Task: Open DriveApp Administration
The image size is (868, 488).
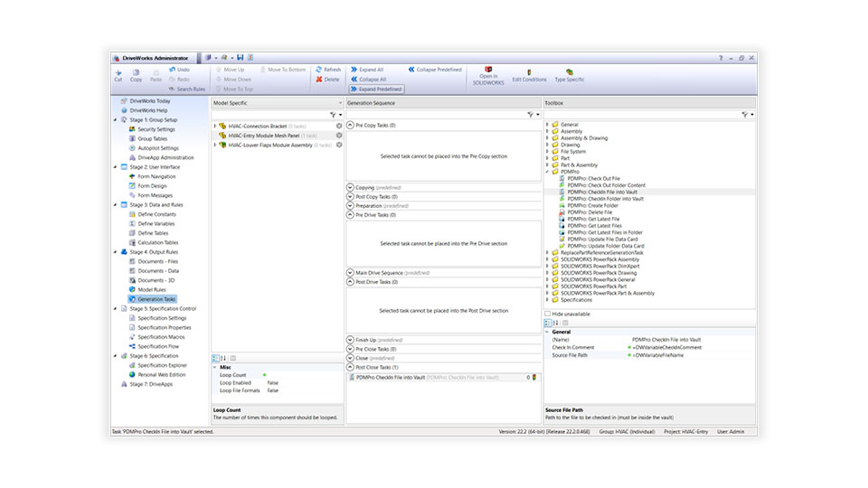Action: pos(165,157)
